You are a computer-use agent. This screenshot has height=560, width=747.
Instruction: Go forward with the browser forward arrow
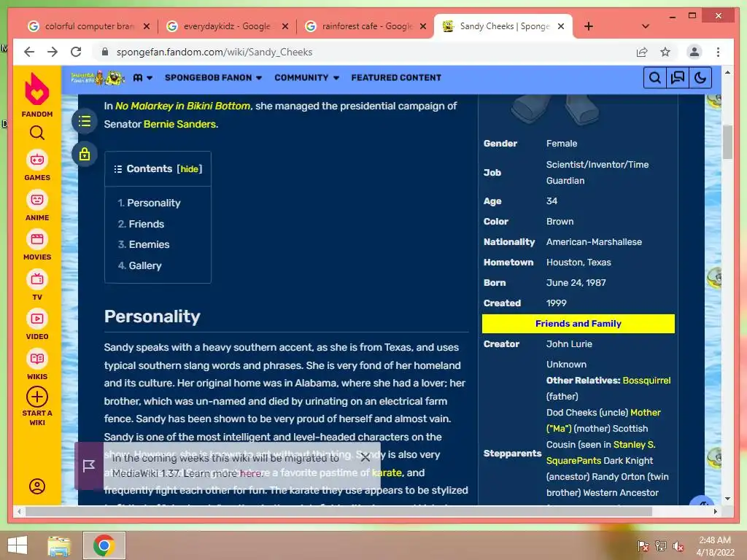click(53, 52)
